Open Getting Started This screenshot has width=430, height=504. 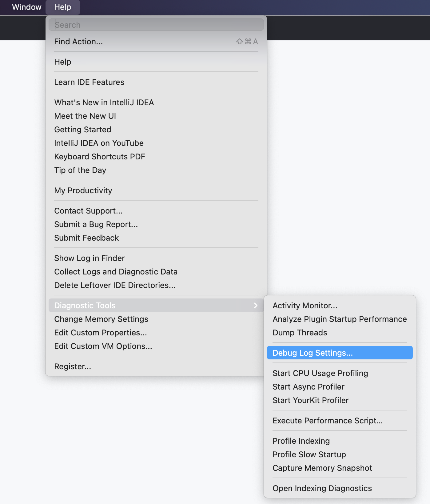[82, 130]
